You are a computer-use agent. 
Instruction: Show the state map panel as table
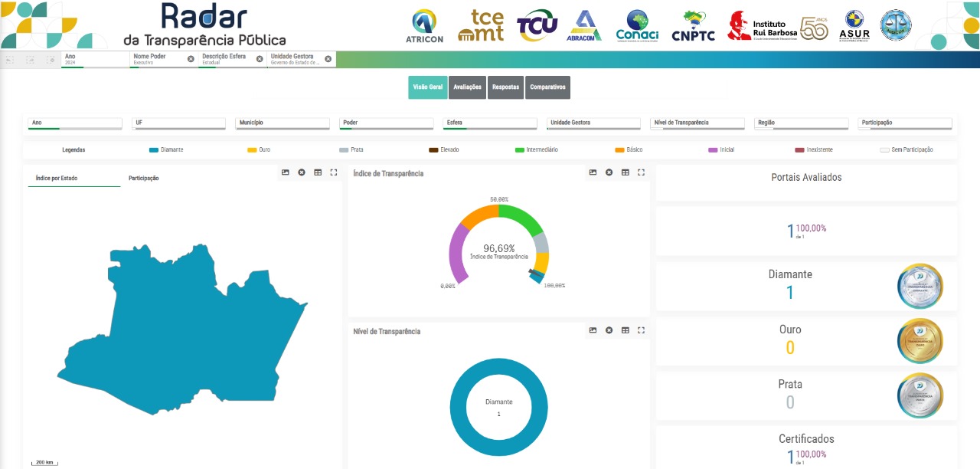coord(317,172)
